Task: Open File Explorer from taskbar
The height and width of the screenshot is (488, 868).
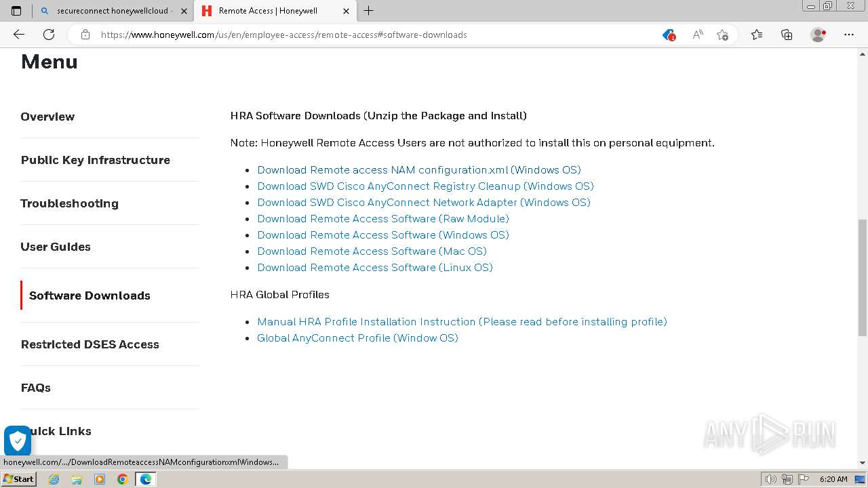Action: [x=77, y=479]
